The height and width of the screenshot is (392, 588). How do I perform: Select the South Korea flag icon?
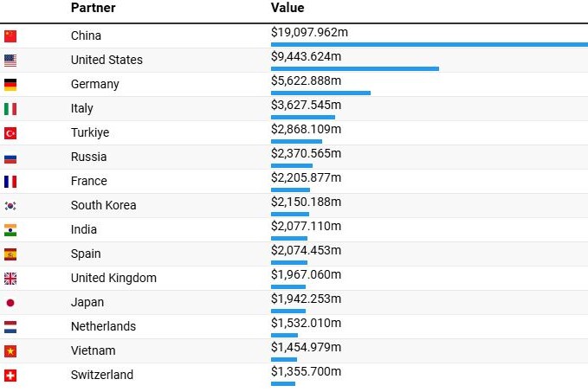[10, 206]
